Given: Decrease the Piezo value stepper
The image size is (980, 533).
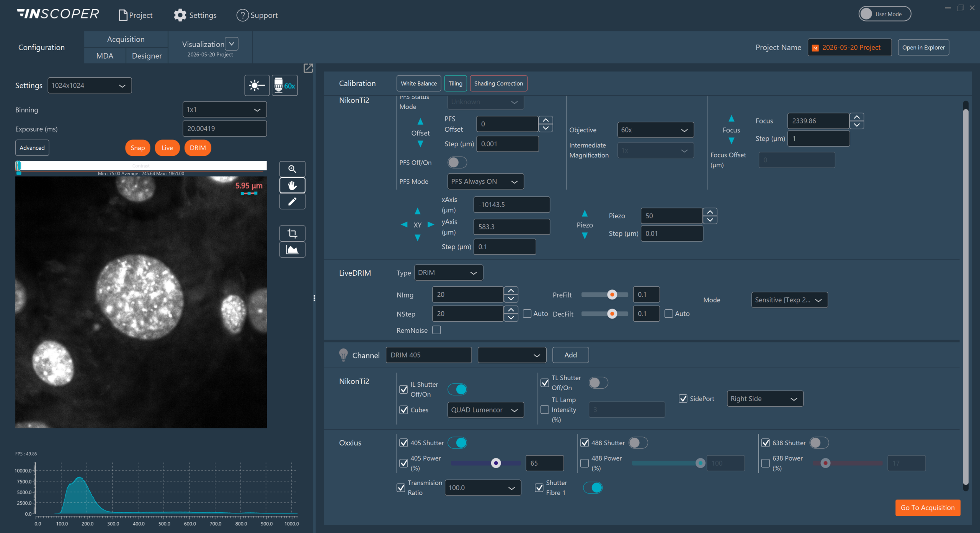Looking at the screenshot, I should coord(710,220).
